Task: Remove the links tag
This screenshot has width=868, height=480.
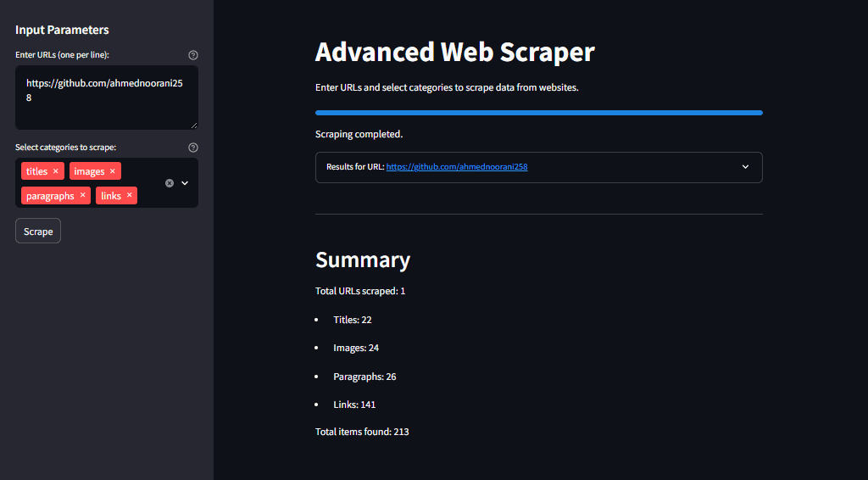Action: point(129,195)
